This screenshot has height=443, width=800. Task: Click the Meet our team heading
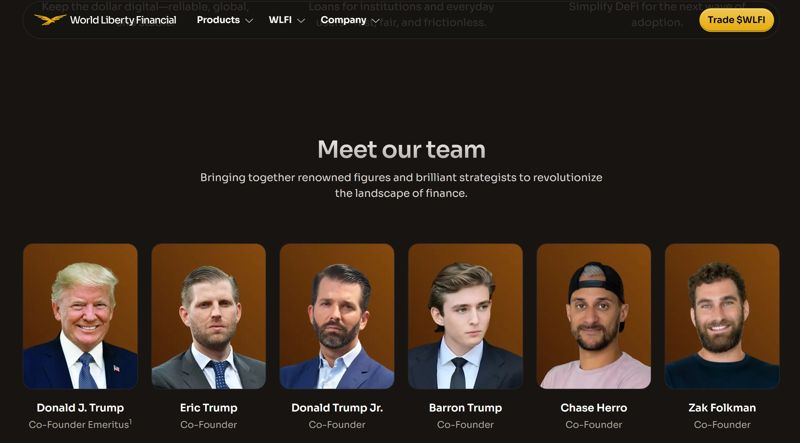pyautogui.click(x=402, y=150)
